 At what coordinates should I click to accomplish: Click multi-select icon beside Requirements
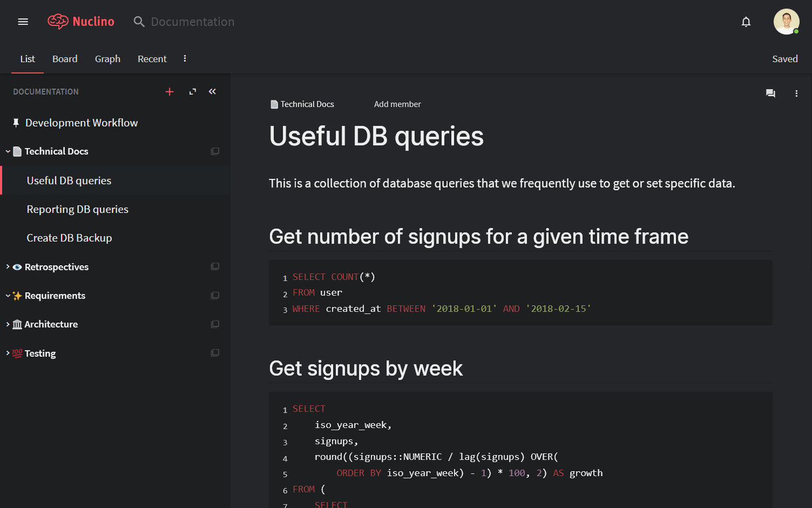[215, 295]
